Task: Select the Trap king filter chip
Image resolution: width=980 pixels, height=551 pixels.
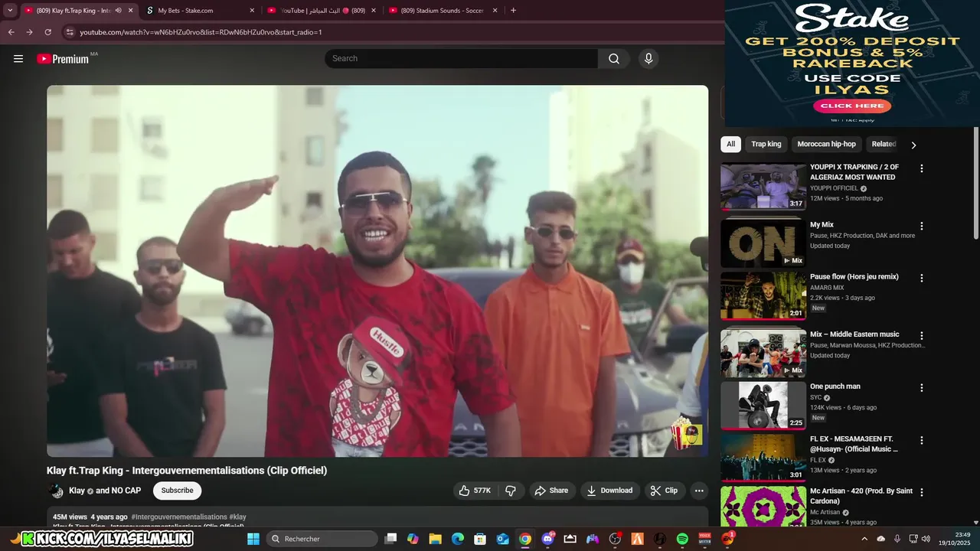Action: tap(766, 144)
